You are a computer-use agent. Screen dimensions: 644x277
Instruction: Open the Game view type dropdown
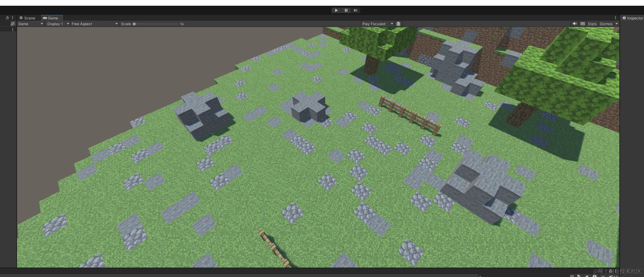[30, 24]
